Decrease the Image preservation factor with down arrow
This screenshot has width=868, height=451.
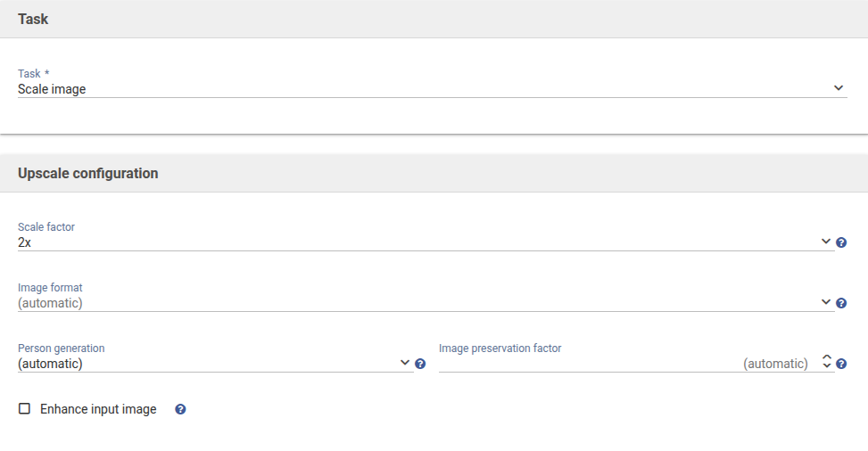click(827, 367)
